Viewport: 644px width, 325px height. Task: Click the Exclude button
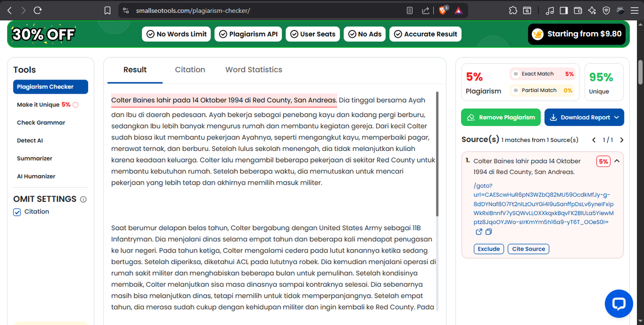pyautogui.click(x=489, y=249)
